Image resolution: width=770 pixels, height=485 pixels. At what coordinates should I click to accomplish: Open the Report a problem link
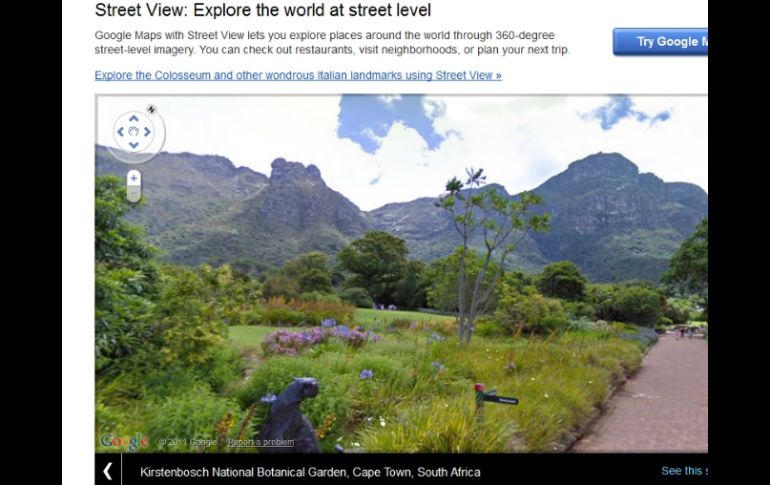pos(261,442)
